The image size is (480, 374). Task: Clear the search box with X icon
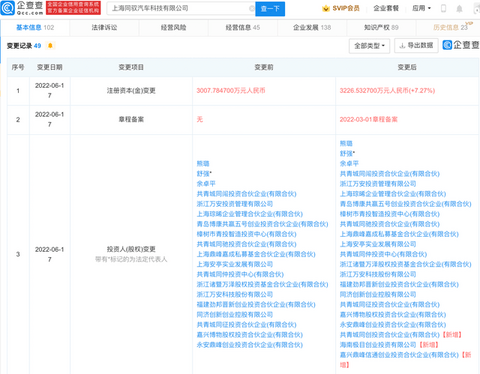(x=252, y=8)
